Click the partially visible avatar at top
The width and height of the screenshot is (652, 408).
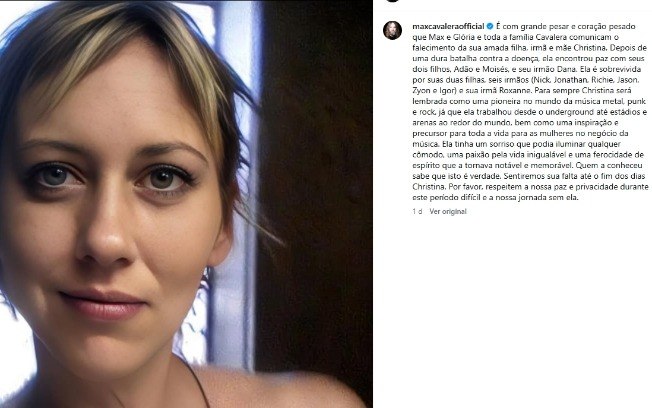pyautogui.click(x=392, y=1)
